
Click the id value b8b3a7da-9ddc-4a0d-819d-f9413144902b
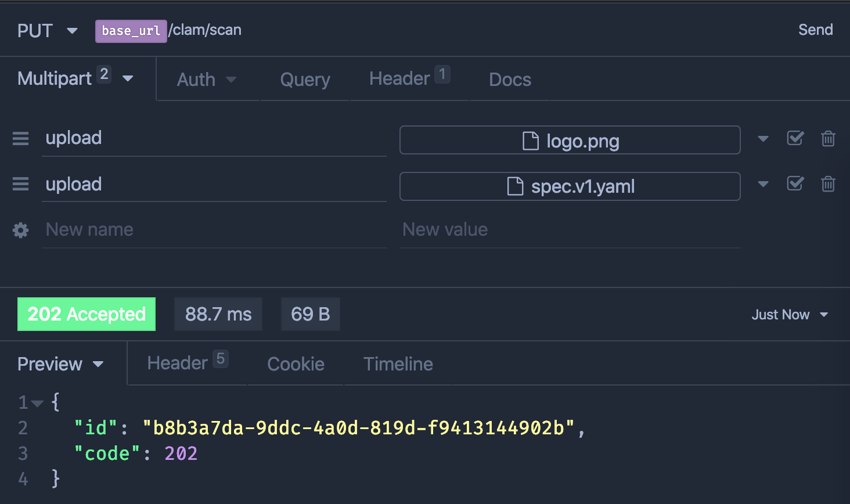tap(359, 428)
